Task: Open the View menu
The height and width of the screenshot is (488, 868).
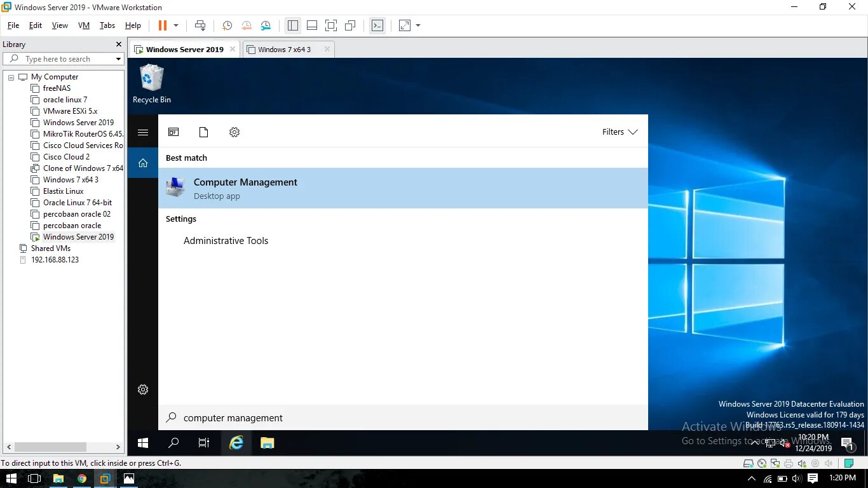Action: [60, 25]
